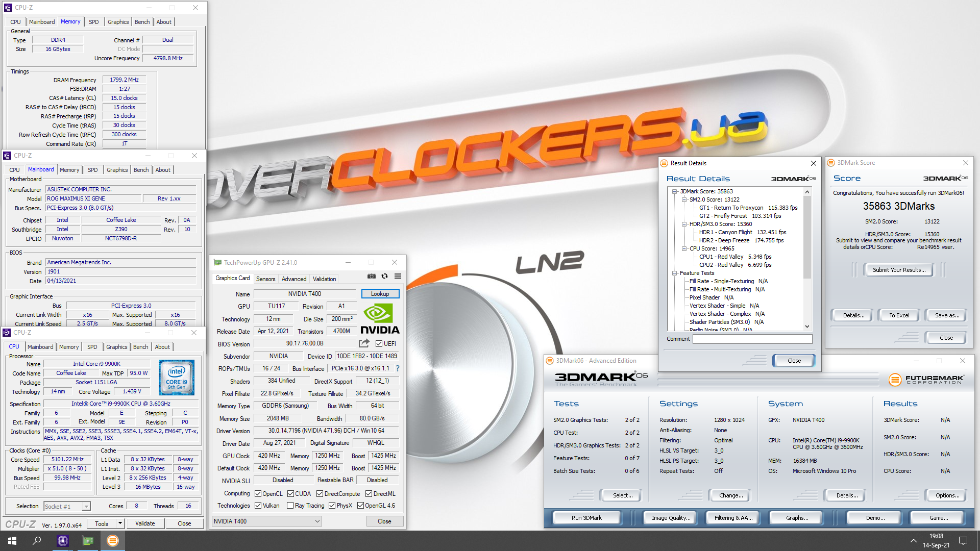Viewport: 980px width, 551px height.
Task: Click Save as button in Score window
Action: pyautogui.click(x=947, y=315)
